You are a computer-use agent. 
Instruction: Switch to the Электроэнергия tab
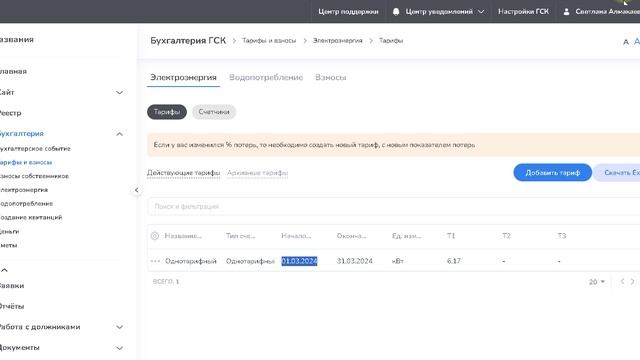coord(183,78)
